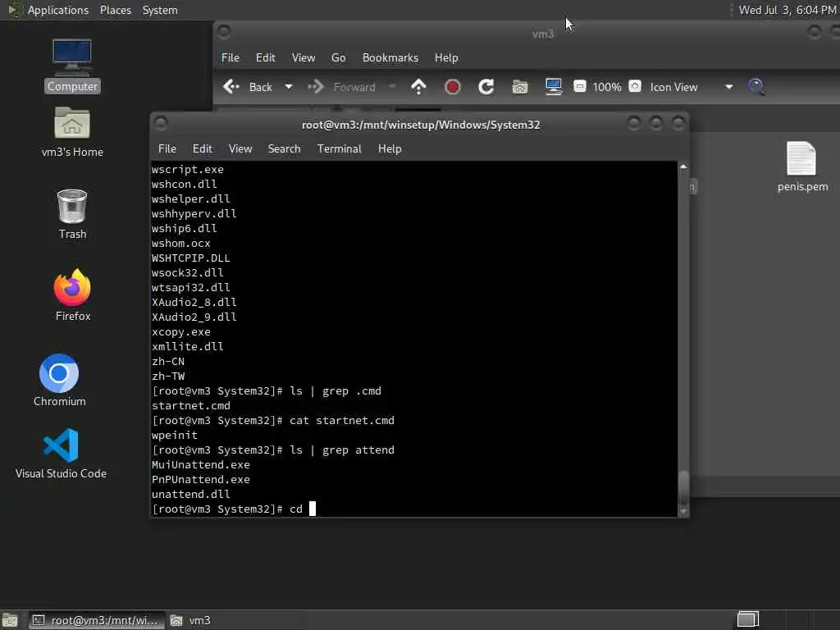Open the Forward history dropdown arrow

click(391, 87)
